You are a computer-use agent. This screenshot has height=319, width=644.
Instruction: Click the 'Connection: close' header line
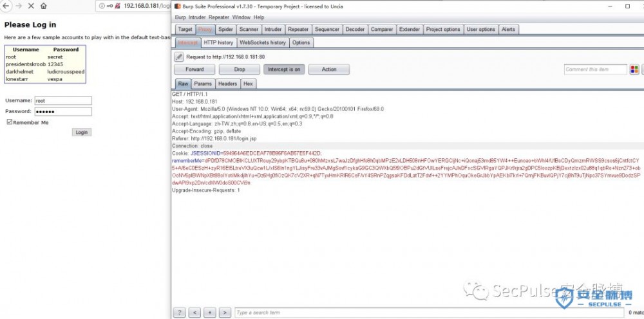tap(192, 145)
